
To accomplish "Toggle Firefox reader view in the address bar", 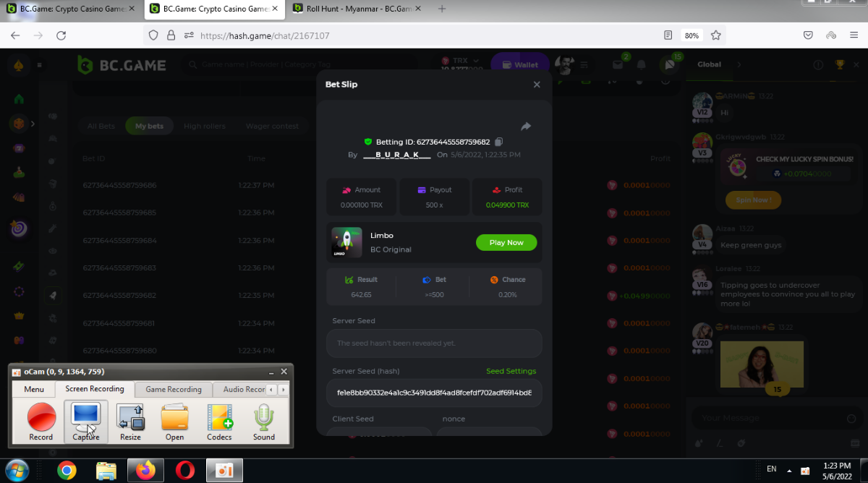I will point(668,35).
